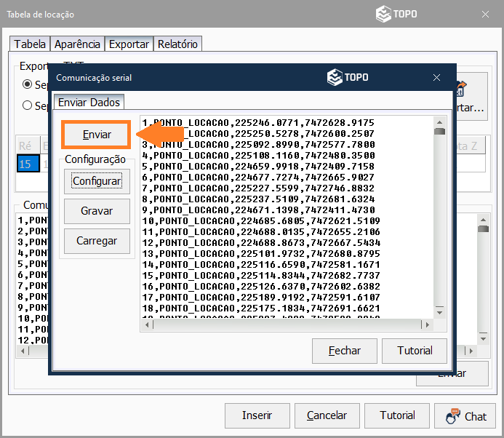Click the TOPO logo in Comunicação serial dialog
This screenshot has height=438, width=504.
(x=348, y=77)
